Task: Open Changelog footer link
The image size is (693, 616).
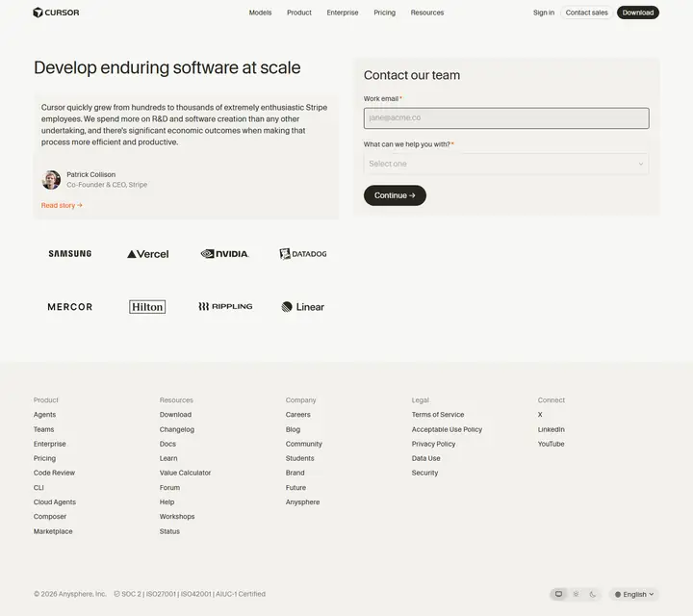Action: click(177, 429)
